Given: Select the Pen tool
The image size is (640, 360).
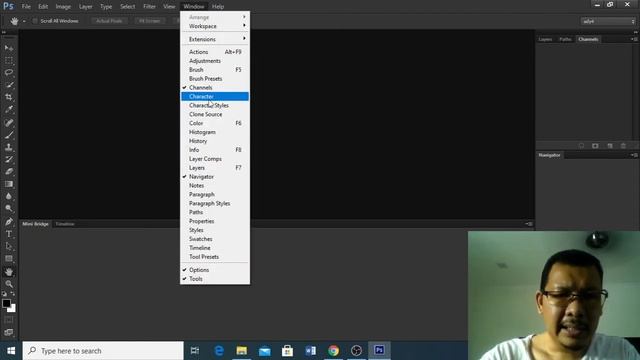Looking at the screenshot, I should click(x=9, y=222).
